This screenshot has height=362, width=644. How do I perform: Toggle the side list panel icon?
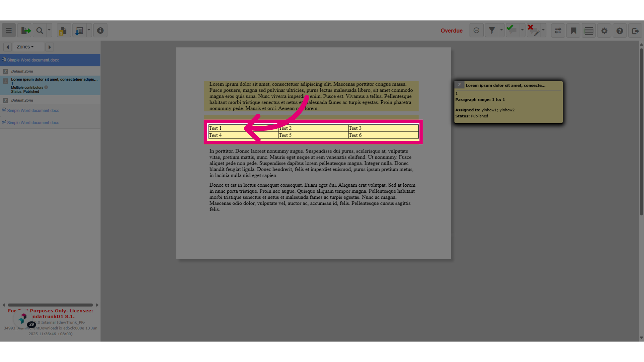589,31
